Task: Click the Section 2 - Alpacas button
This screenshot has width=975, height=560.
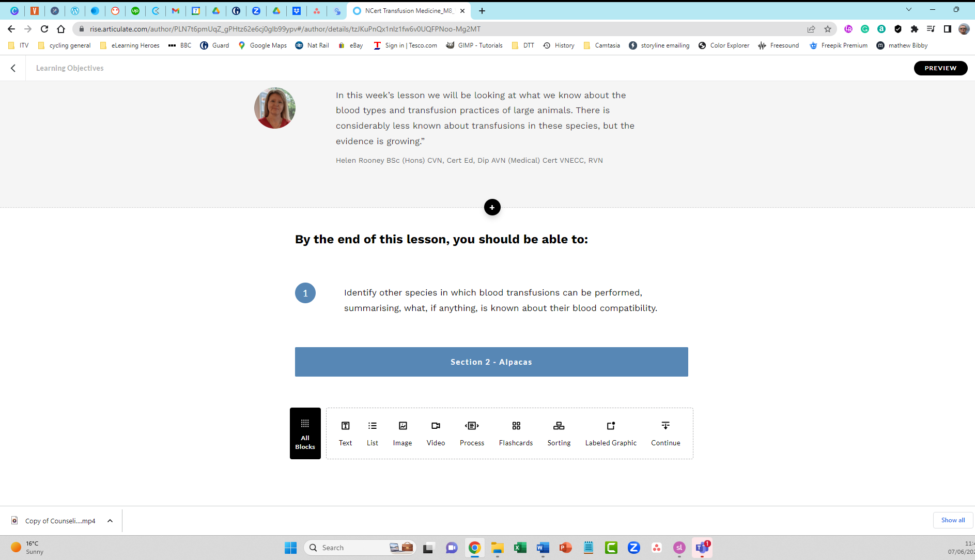Action: [491, 362]
